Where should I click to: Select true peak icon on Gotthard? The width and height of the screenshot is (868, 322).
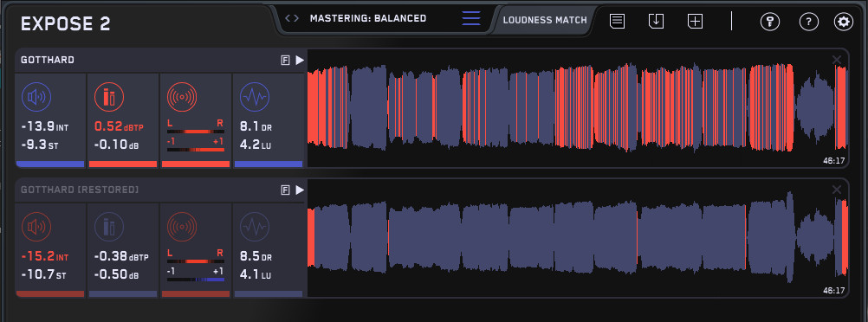pos(109,98)
